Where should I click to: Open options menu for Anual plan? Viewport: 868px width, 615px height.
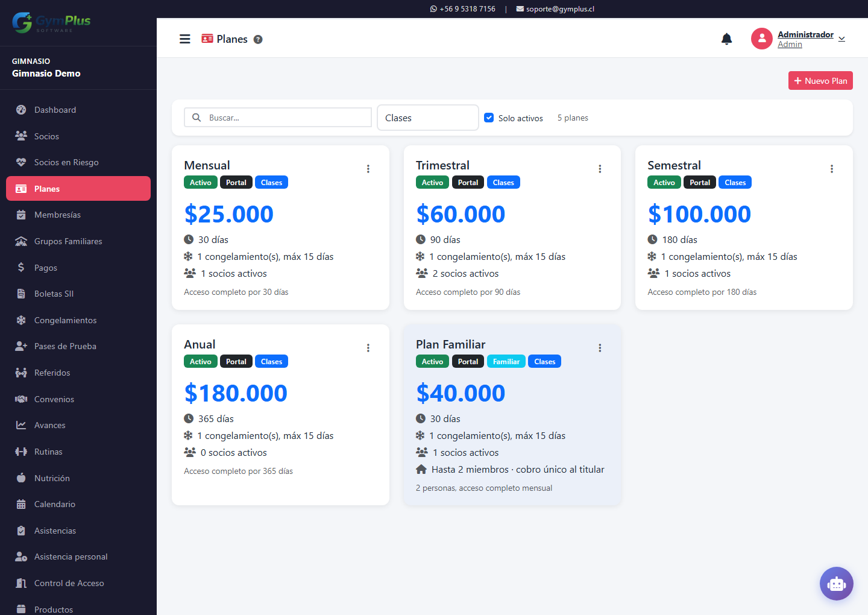point(368,348)
